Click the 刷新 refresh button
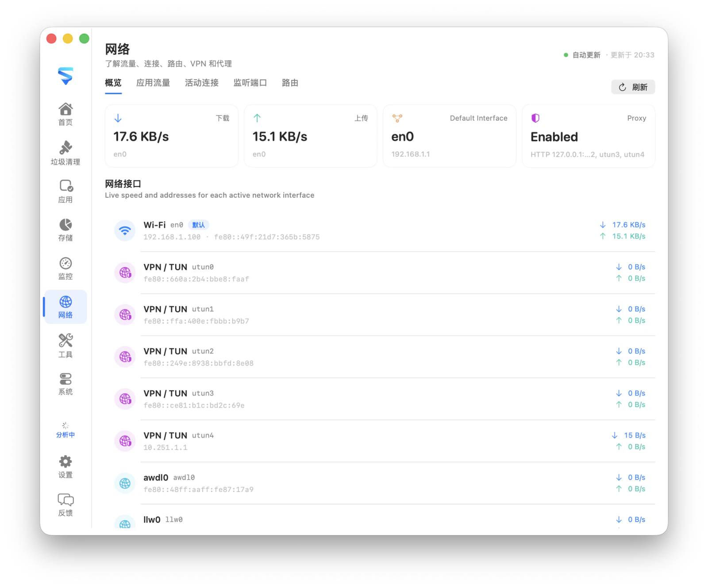This screenshot has width=708, height=588. pos(633,87)
